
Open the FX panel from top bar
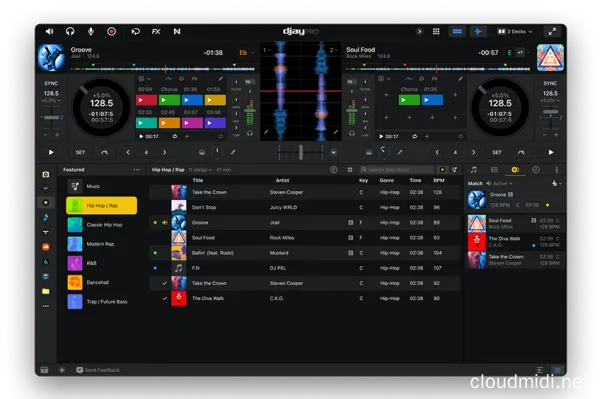click(156, 31)
